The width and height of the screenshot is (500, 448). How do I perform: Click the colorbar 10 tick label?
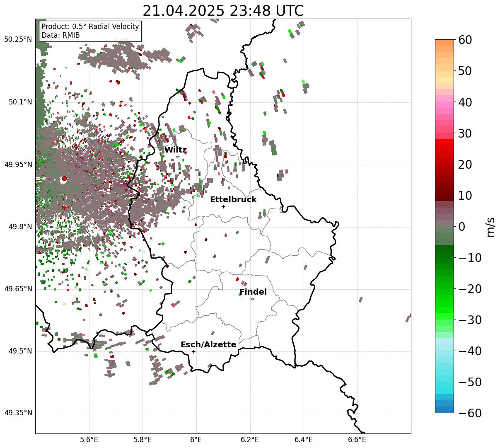click(465, 196)
